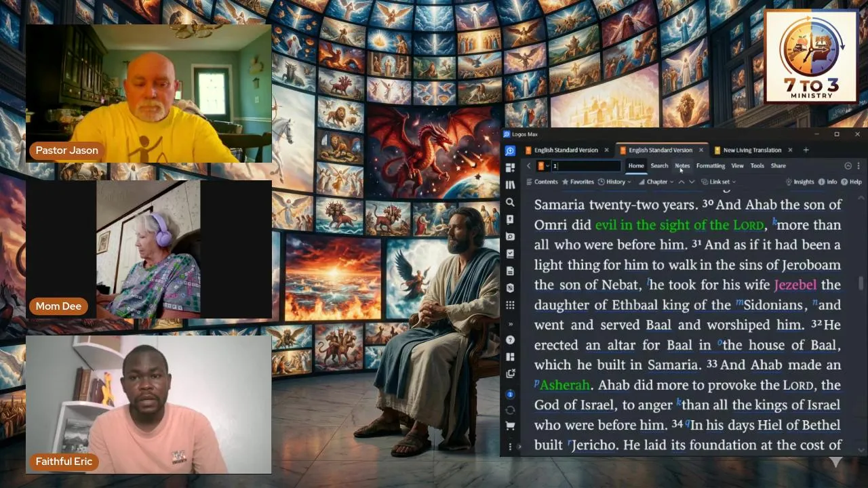Open the Tools ribbon tab

point(757,166)
